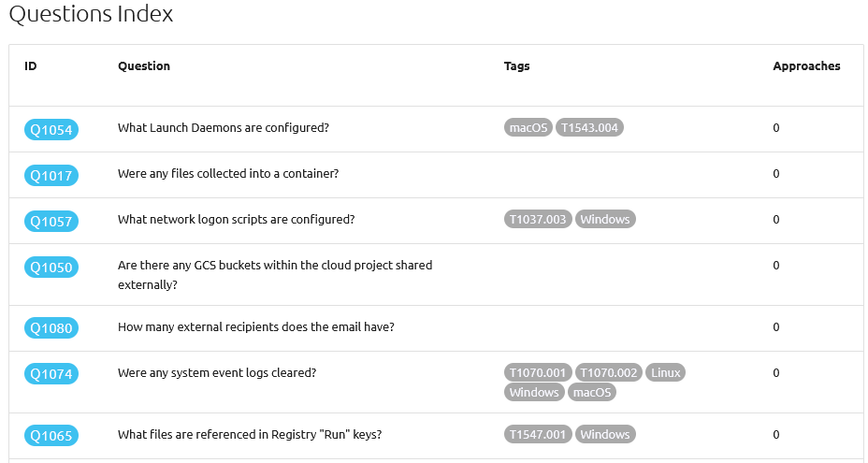Open the Q1050 question badge
The height and width of the screenshot is (463, 868).
tap(51, 267)
